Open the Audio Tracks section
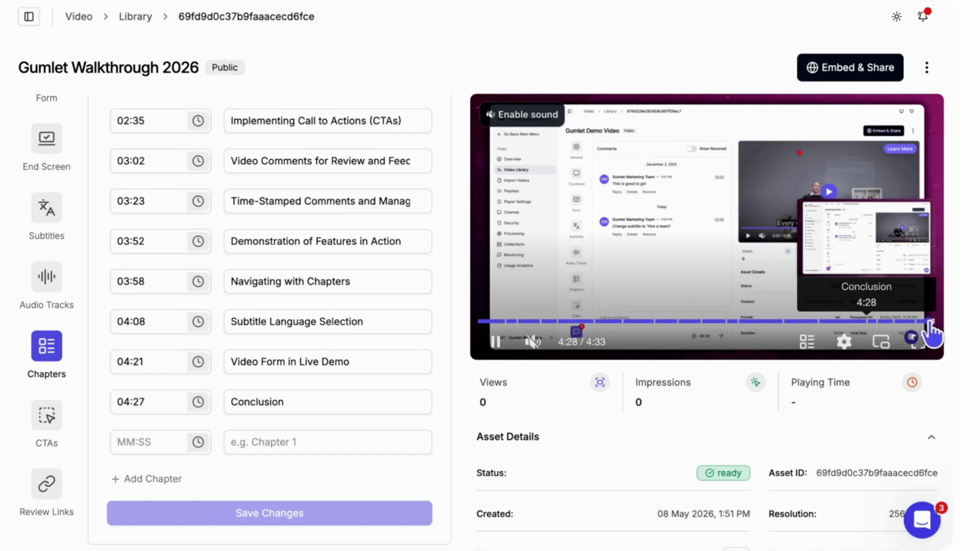Image resolution: width=980 pixels, height=551 pixels. click(46, 286)
